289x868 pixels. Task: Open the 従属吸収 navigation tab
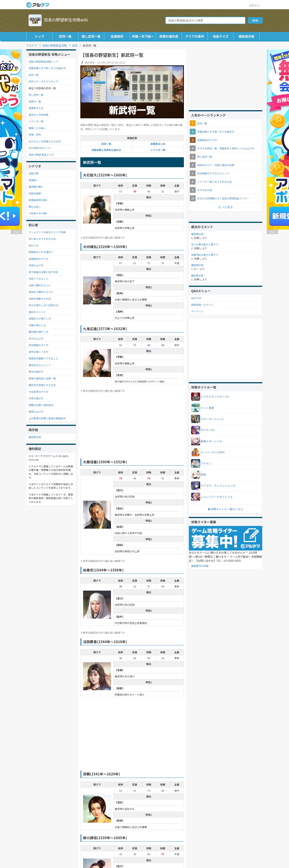117,36
